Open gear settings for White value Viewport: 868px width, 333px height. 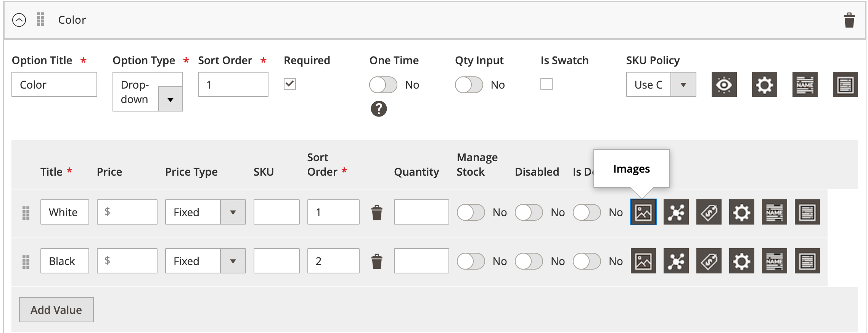742,212
